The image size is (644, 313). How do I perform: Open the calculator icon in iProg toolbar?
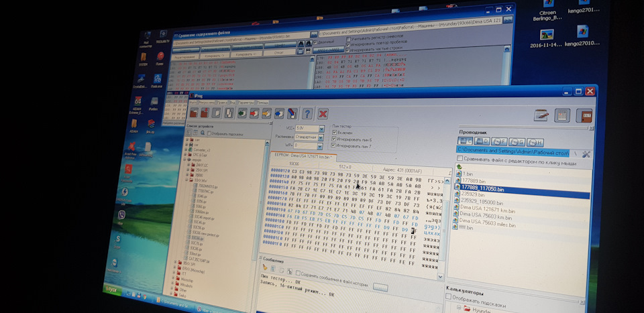562,115
